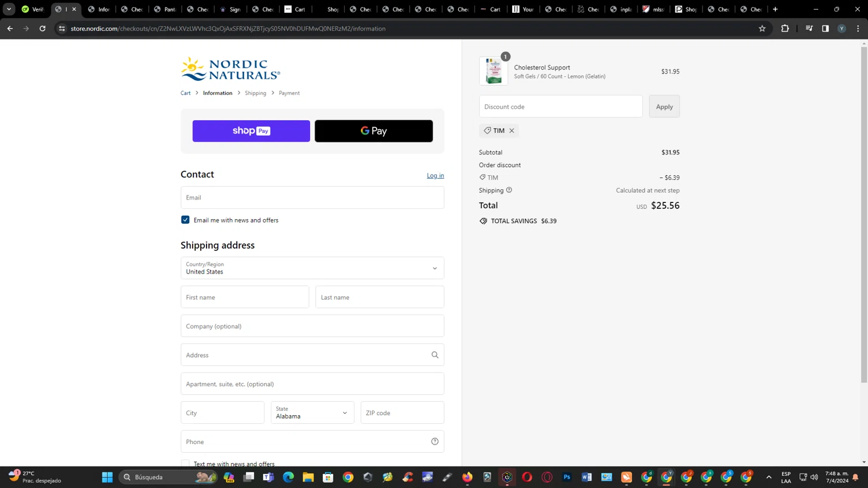This screenshot has width=868, height=488.
Task: Open Microsoft Store from the taskbar
Action: point(328,477)
